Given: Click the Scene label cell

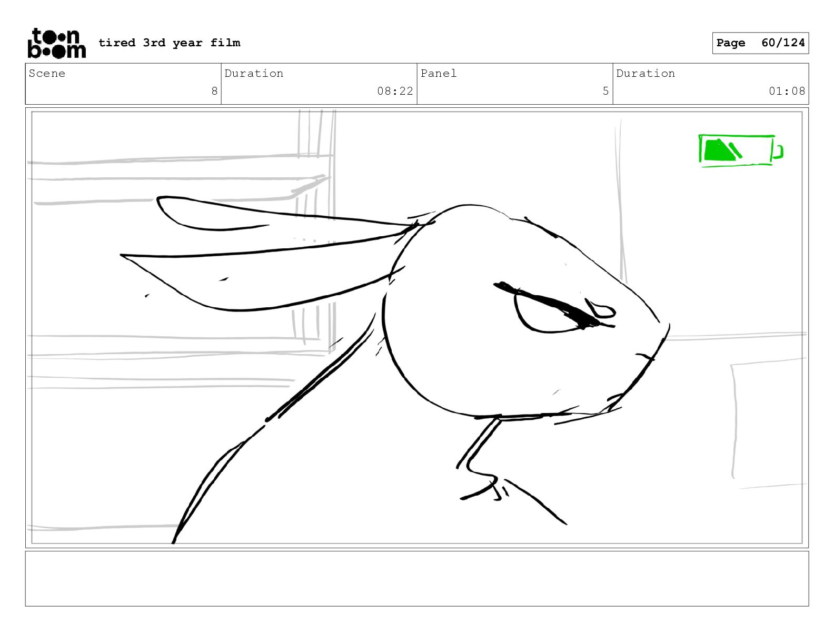Looking at the screenshot, I should (123, 84).
